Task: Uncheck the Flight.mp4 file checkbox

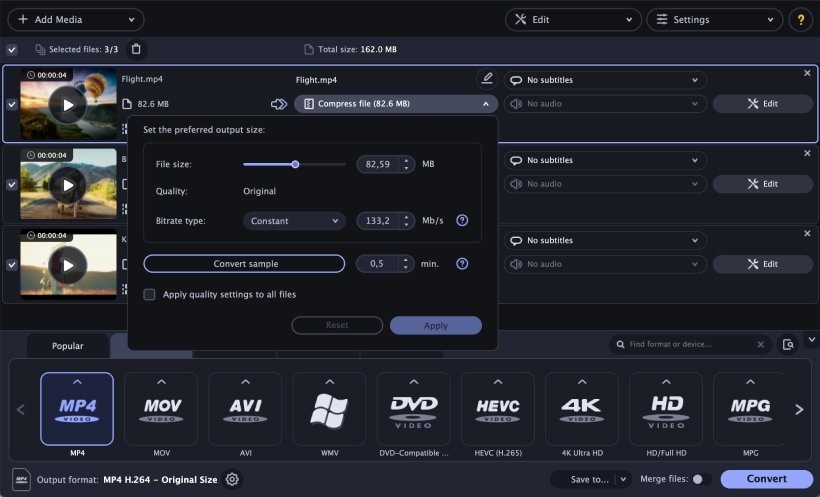Action: tap(12, 105)
